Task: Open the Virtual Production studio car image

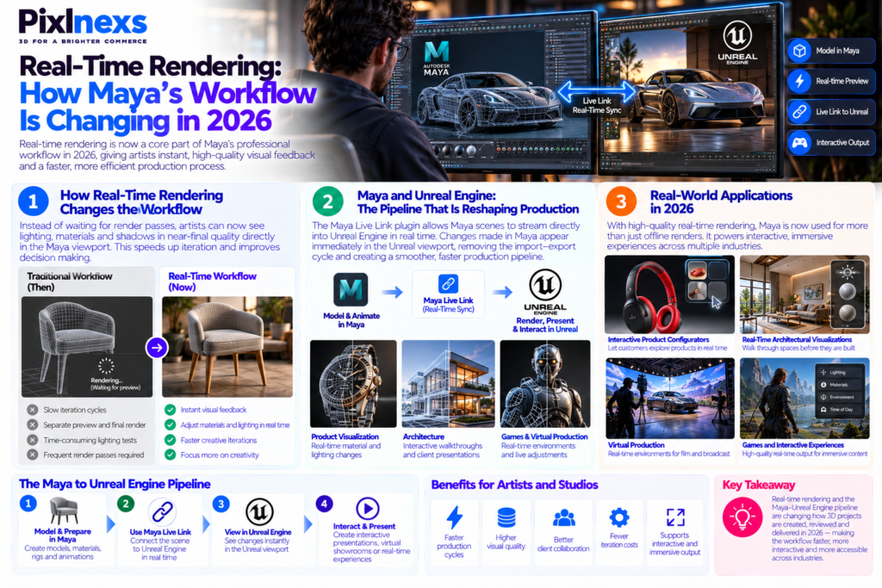Action: tap(670, 399)
